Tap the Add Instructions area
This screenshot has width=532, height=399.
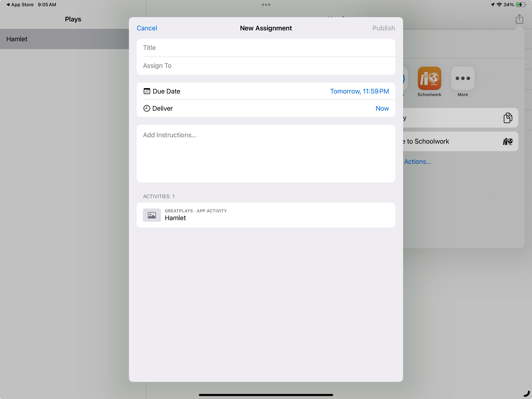(266, 154)
